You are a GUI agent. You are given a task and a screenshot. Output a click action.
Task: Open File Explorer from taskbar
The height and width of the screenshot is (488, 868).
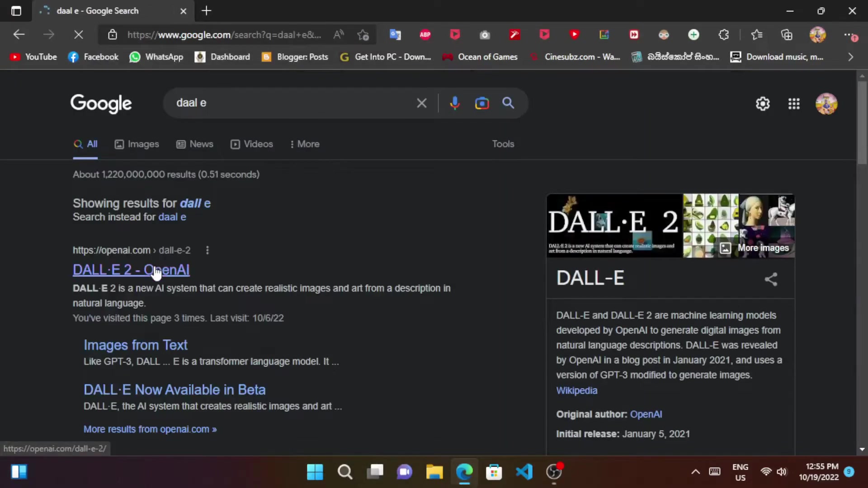pyautogui.click(x=434, y=472)
